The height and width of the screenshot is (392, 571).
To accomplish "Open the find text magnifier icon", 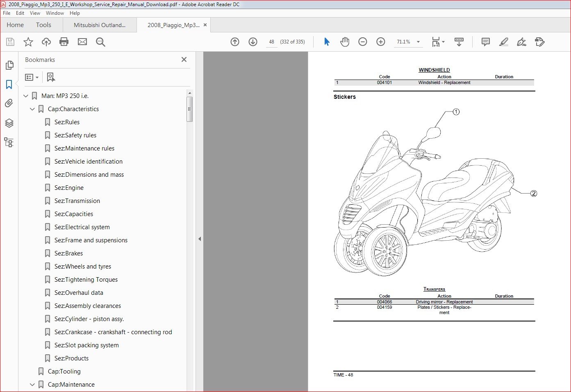I will click(x=100, y=42).
